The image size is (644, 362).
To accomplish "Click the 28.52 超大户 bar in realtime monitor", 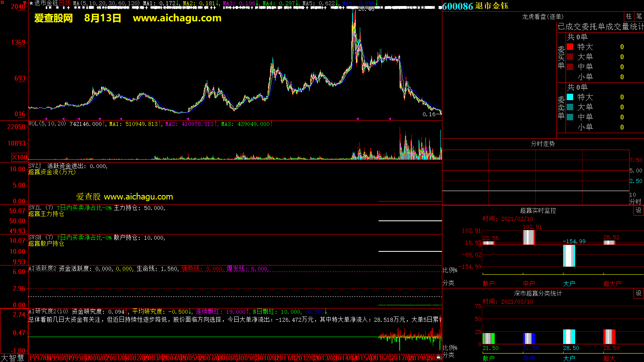I will pos(609,242).
